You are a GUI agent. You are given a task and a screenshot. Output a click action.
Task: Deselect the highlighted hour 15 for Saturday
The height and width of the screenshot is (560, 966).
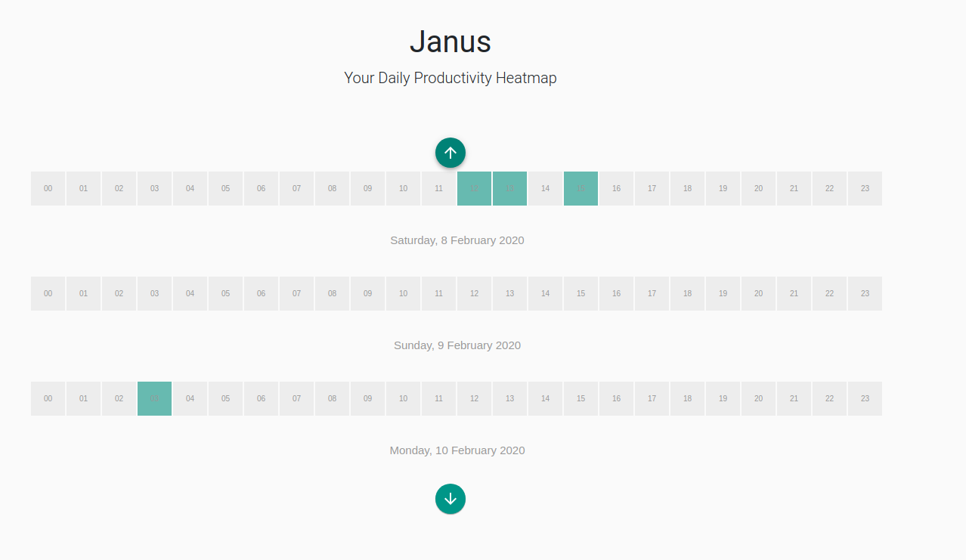point(581,188)
